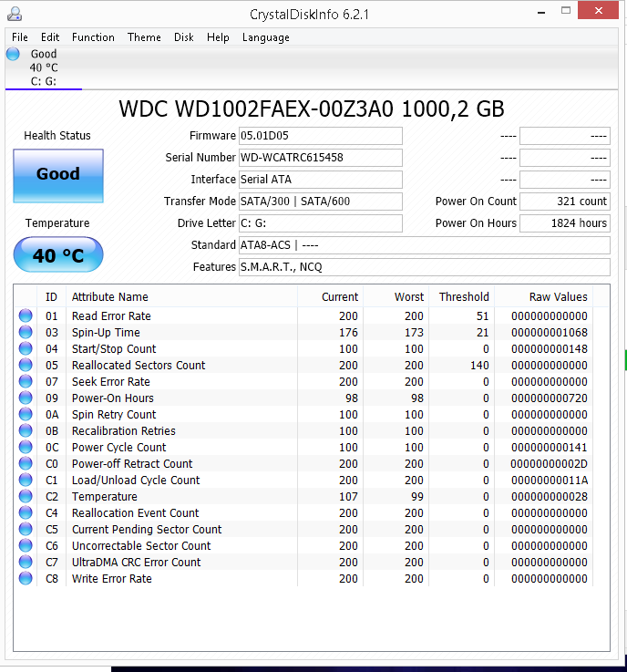Click raw value 00000000002D
Image resolution: width=627 pixels, height=672 pixels.
pyautogui.click(x=549, y=464)
